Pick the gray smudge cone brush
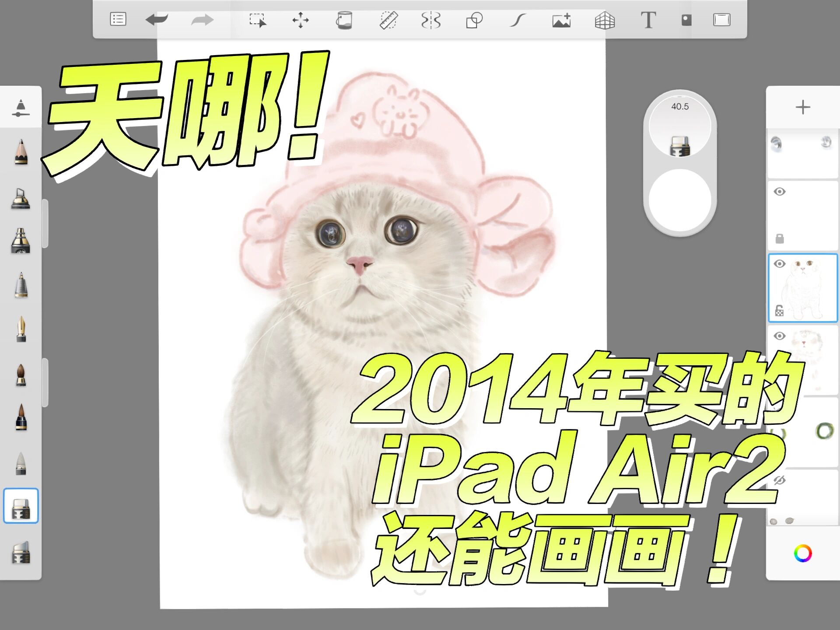The image size is (840, 630). tap(21, 463)
